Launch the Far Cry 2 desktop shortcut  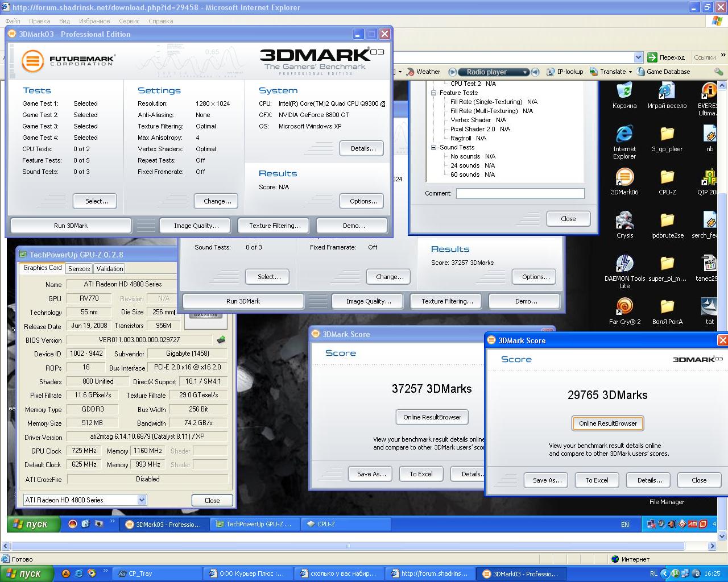pyautogui.click(x=624, y=311)
